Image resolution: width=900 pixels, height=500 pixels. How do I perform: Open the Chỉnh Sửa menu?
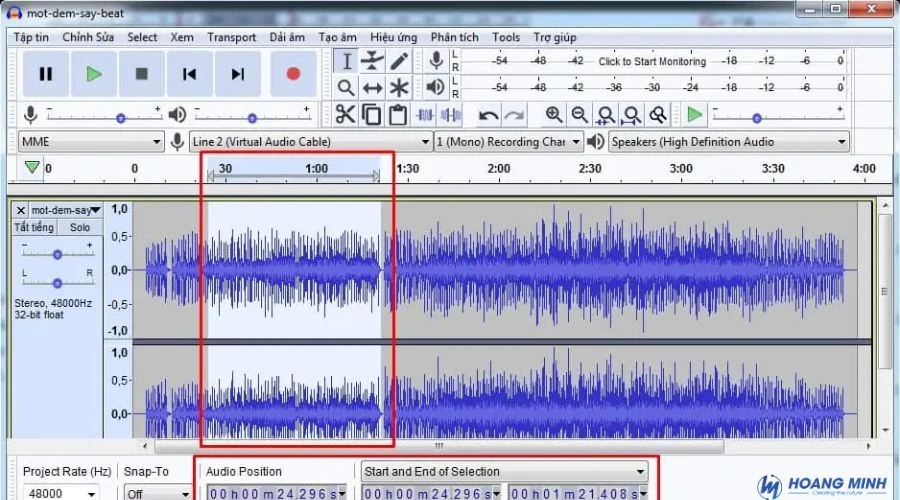click(88, 37)
